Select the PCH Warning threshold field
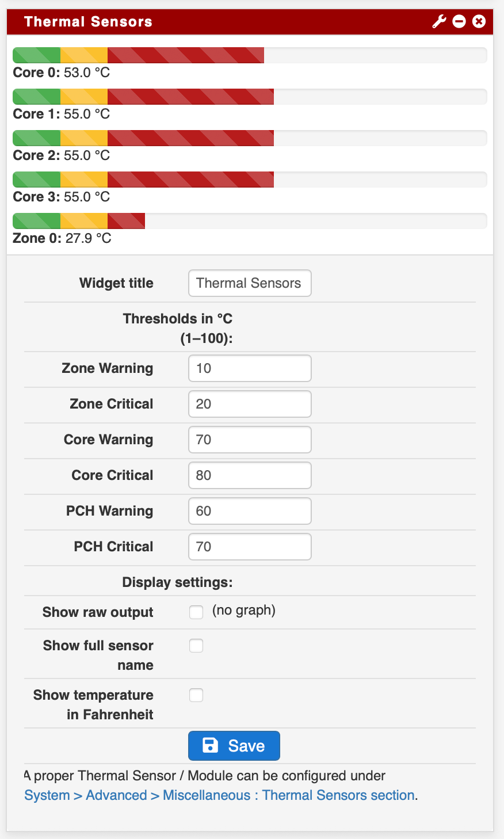Image resolution: width=504 pixels, height=839 pixels. click(x=250, y=511)
